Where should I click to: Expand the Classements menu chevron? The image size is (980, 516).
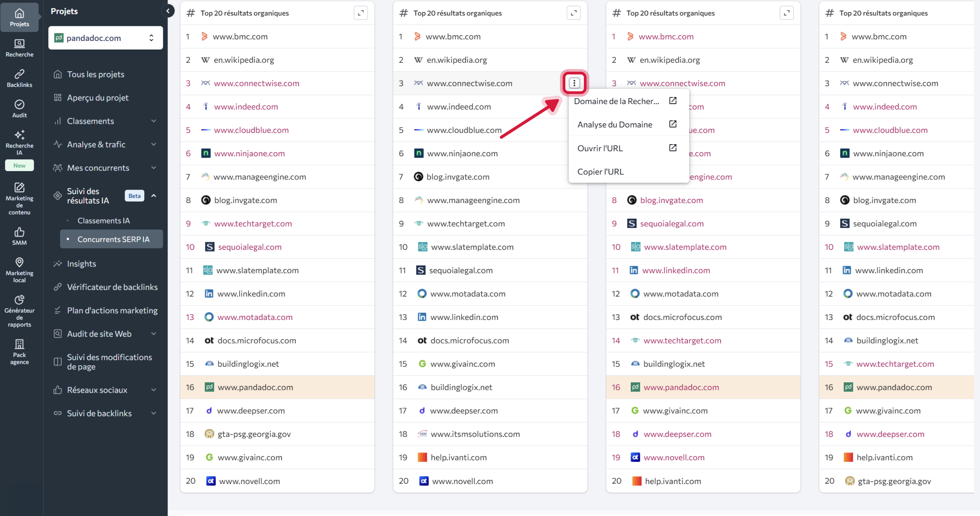coord(154,121)
